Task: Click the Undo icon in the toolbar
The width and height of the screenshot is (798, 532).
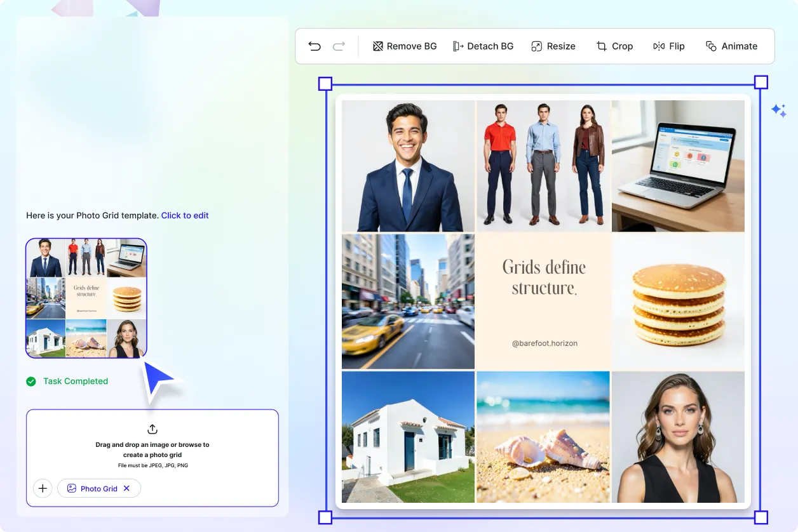Action: tap(314, 46)
